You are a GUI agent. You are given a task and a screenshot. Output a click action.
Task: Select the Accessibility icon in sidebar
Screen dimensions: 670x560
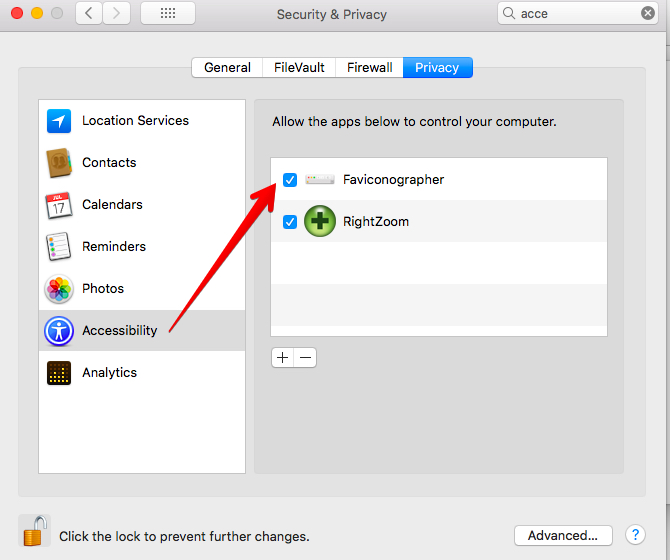click(59, 331)
